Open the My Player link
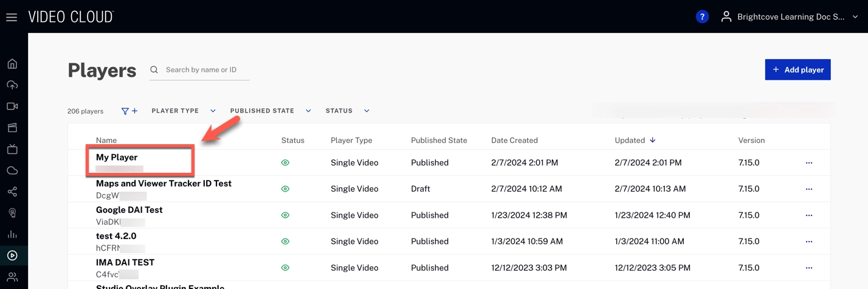The height and width of the screenshot is (289, 868). (x=117, y=158)
